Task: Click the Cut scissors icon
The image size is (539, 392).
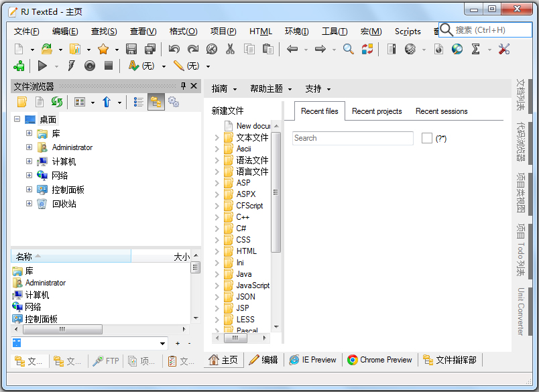Action: [230, 49]
